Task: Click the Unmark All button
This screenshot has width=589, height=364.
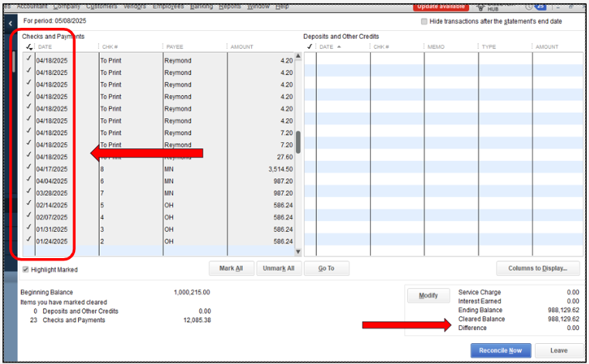Action: [x=279, y=268]
